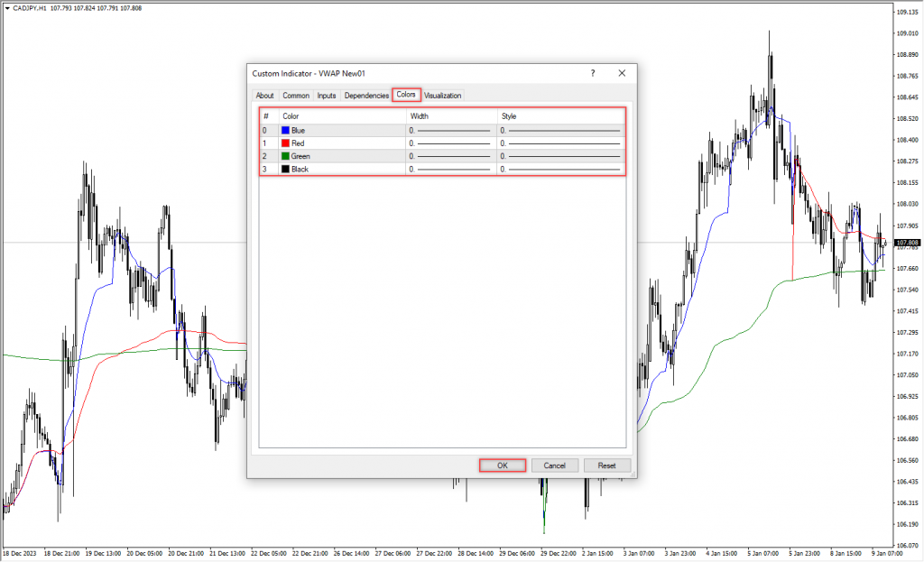
Task: Click the Reset button
Action: 607,465
